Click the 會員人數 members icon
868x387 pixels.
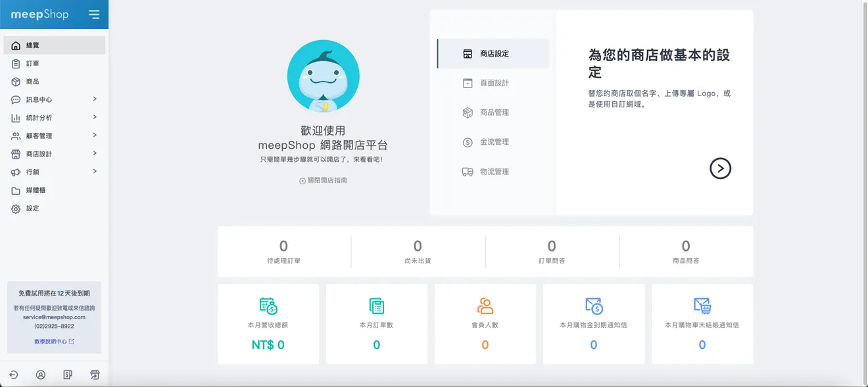(x=485, y=306)
